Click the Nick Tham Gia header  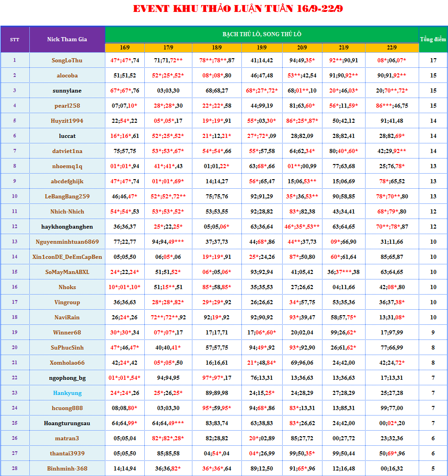click(67, 39)
